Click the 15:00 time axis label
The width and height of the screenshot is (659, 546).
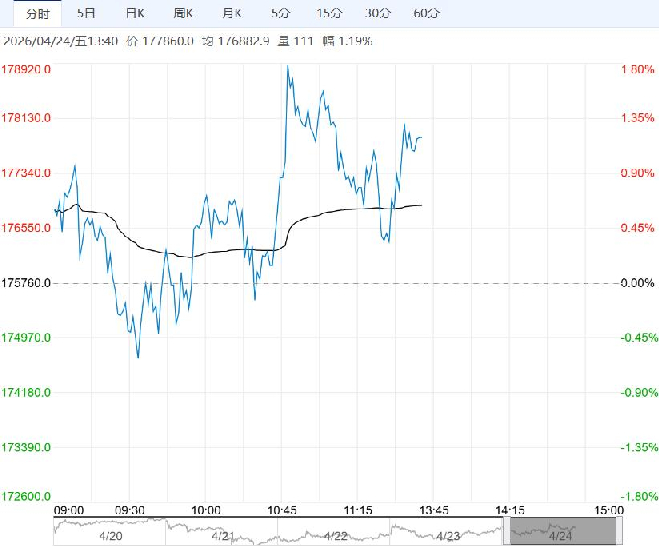[x=608, y=509]
